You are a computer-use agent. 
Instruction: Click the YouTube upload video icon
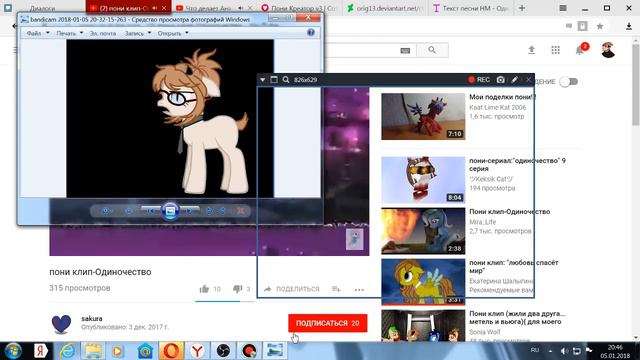pos(531,50)
